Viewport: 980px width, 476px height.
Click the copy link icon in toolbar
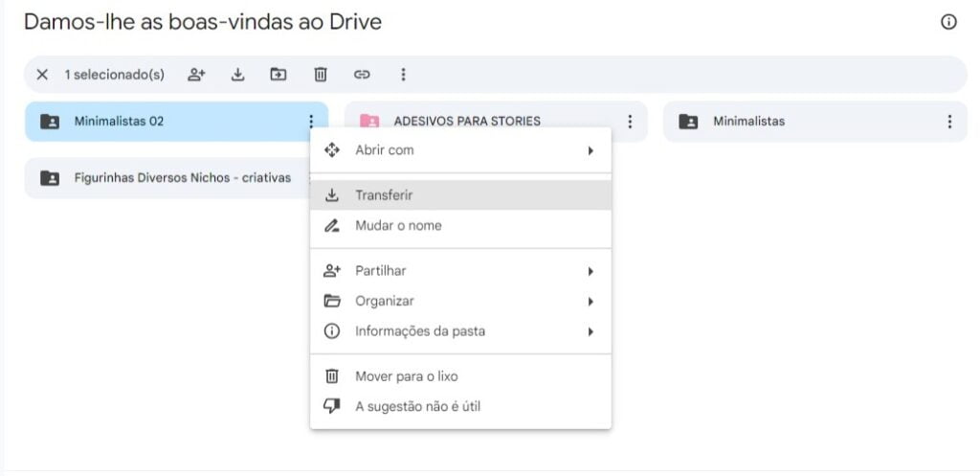pyautogui.click(x=362, y=75)
